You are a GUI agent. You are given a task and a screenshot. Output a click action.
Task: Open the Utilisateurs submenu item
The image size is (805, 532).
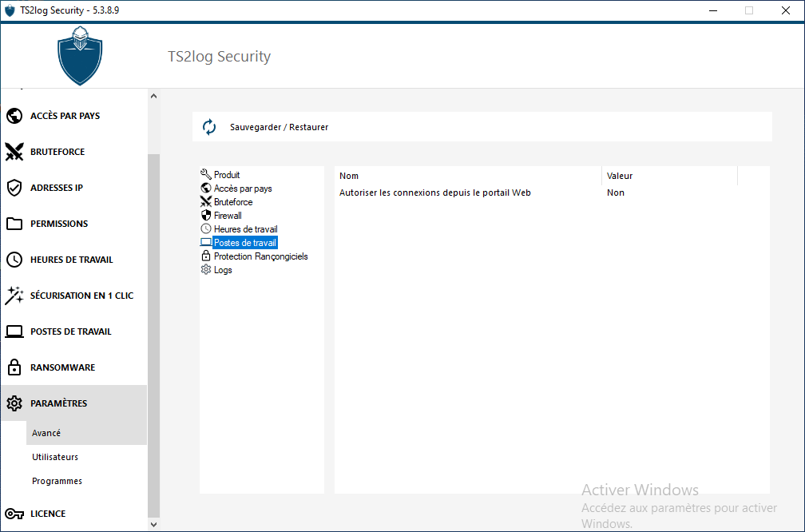tap(86, 457)
